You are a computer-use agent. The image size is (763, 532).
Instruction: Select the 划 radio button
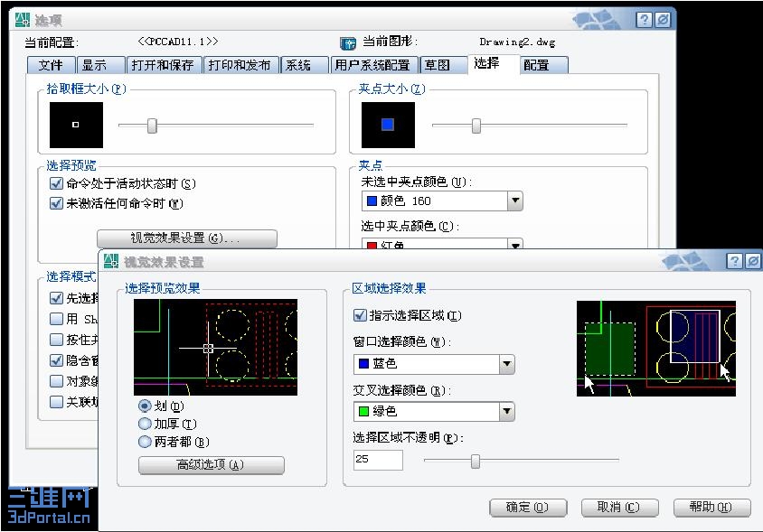(145, 406)
